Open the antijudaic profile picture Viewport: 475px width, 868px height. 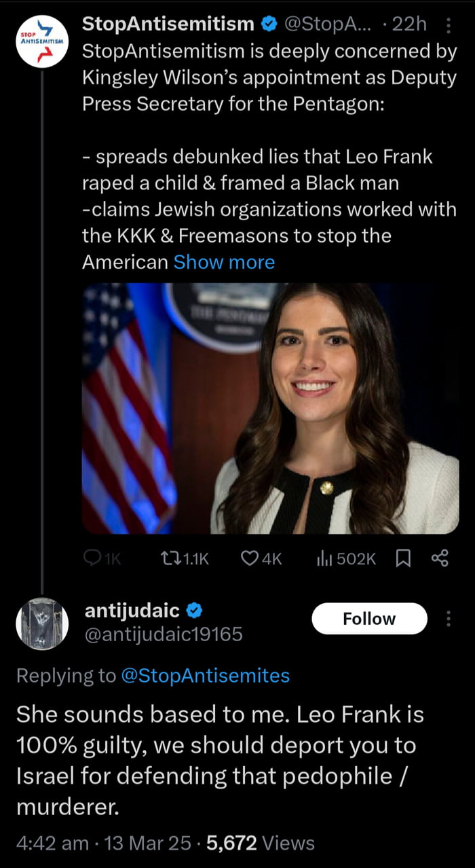pos(42,623)
